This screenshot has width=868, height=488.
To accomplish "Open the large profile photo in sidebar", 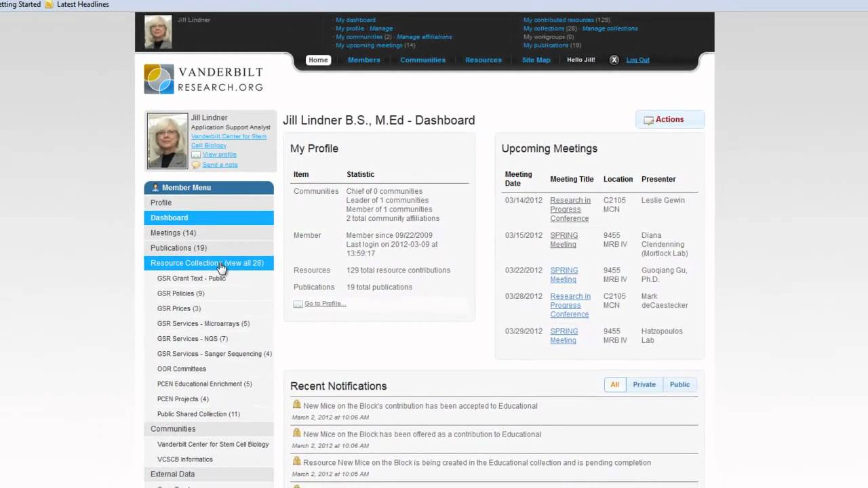I will point(167,141).
